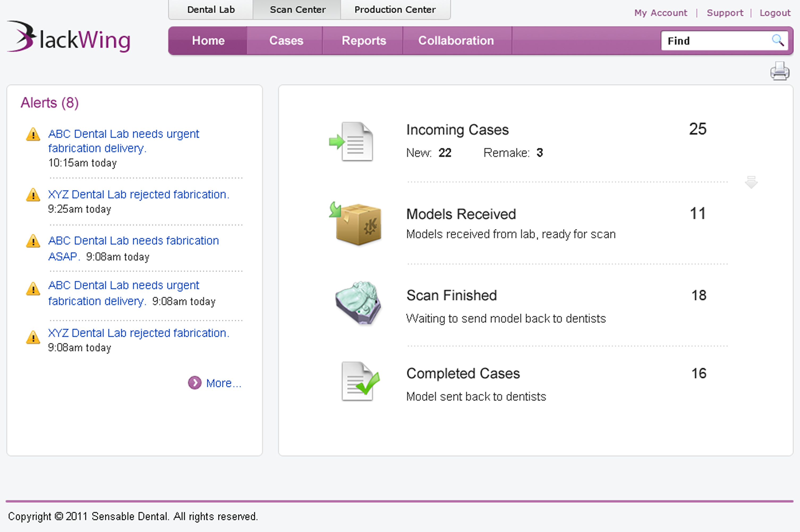Expand the gray arrow under Incoming Cases
800x532 pixels.
point(751,182)
